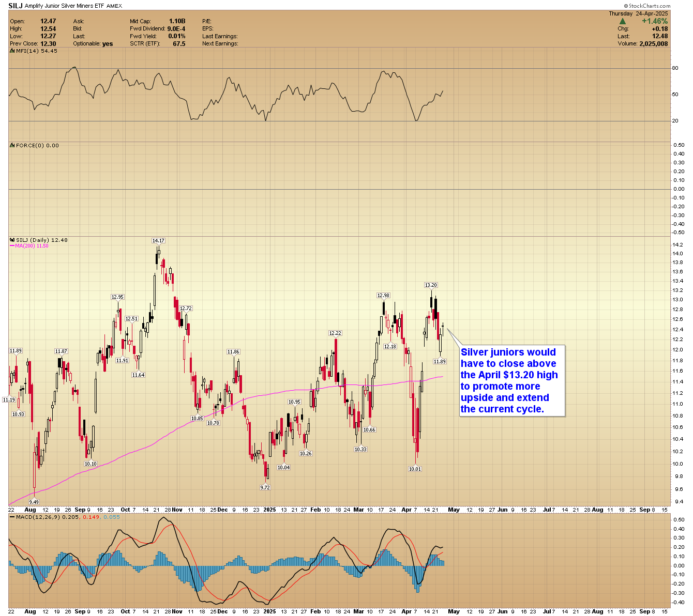Click the blue MACD histogram value 0.055
This screenshot has height=616, width=693.
click(112, 517)
